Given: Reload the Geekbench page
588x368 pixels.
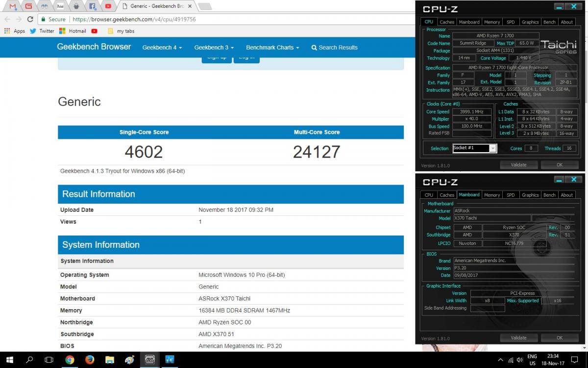Looking at the screenshot, I should [x=30, y=19].
